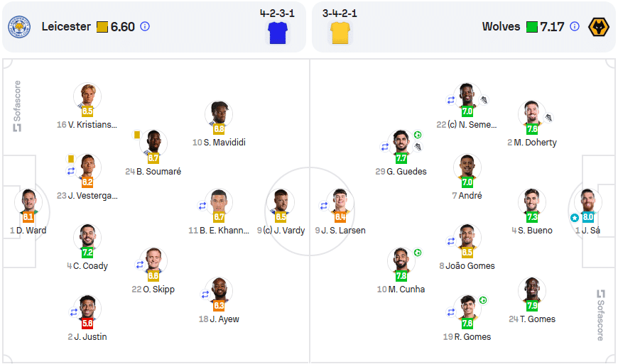Click the Leicester club crest icon
618x364 pixels.
19,27
